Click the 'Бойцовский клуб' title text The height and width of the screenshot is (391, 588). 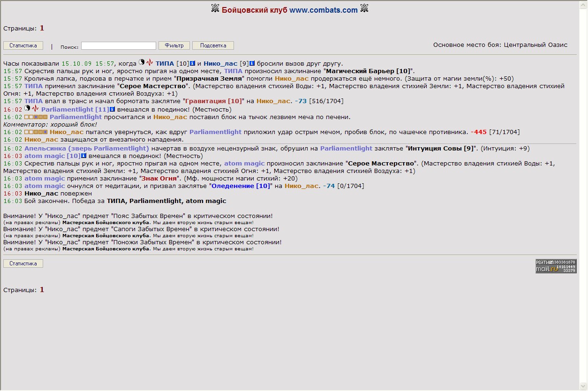pyautogui.click(x=255, y=10)
